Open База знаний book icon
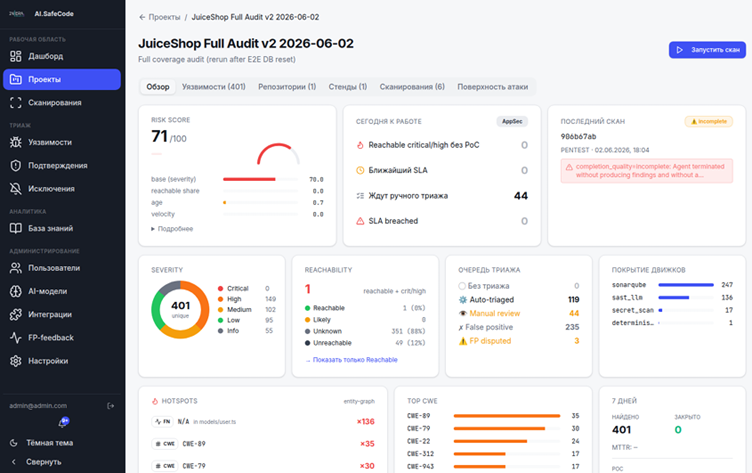This screenshot has height=473, width=752. click(16, 228)
